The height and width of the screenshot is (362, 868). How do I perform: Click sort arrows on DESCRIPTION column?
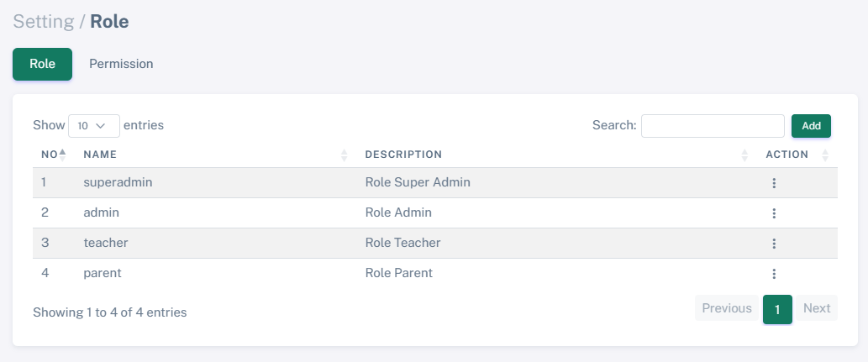(744, 155)
